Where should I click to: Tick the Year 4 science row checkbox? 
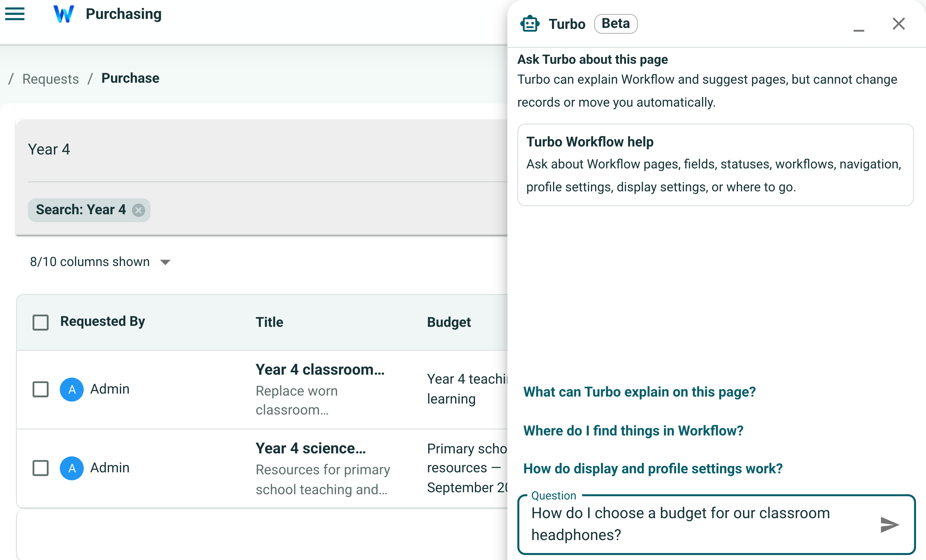pyautogui.click(x=41, y=468)
